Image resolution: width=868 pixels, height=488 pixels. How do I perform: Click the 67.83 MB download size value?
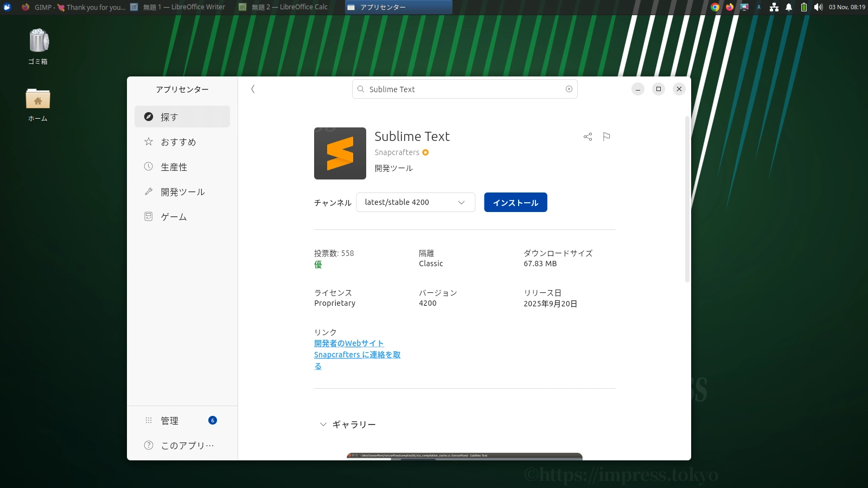tap(540, 264)
